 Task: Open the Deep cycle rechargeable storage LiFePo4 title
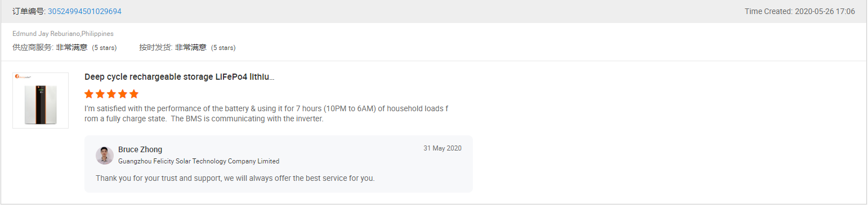180,77
